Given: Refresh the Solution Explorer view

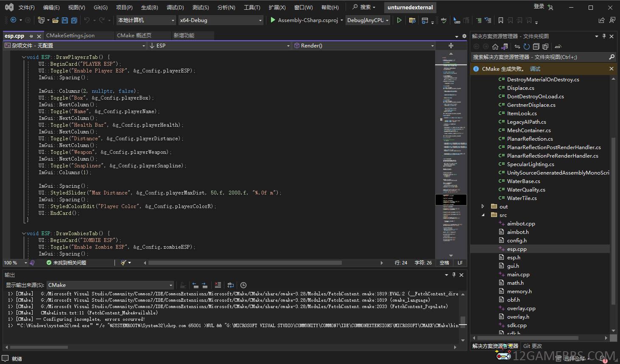Looking at the screenshot, I should point(526,47).
